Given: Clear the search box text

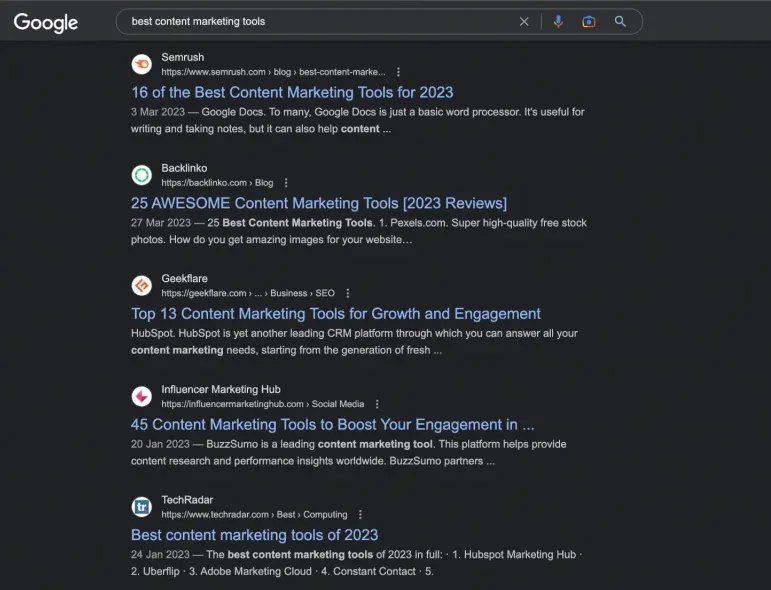Looking at the screenshot, I should point(524,22).
